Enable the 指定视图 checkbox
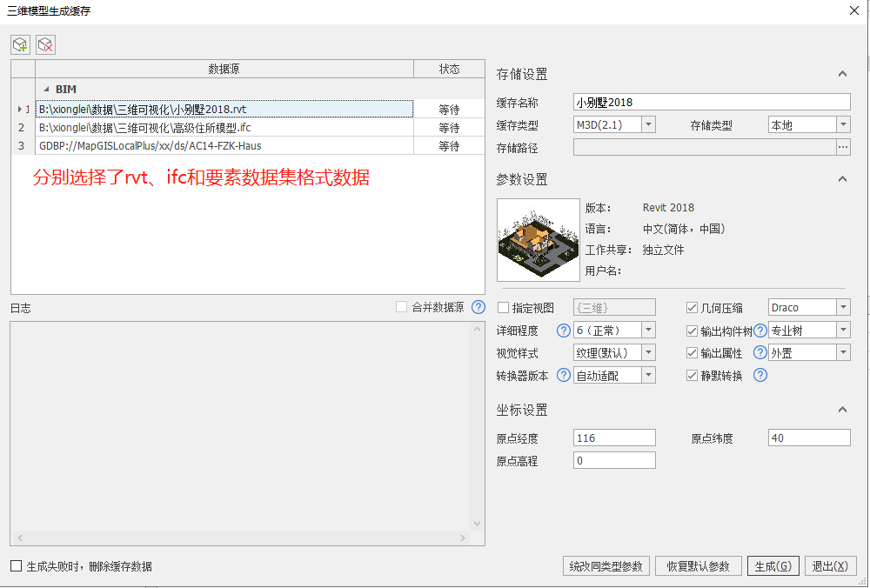Viewport: 870px width, 588px height. pyautogui.click(x=504, y=308)
